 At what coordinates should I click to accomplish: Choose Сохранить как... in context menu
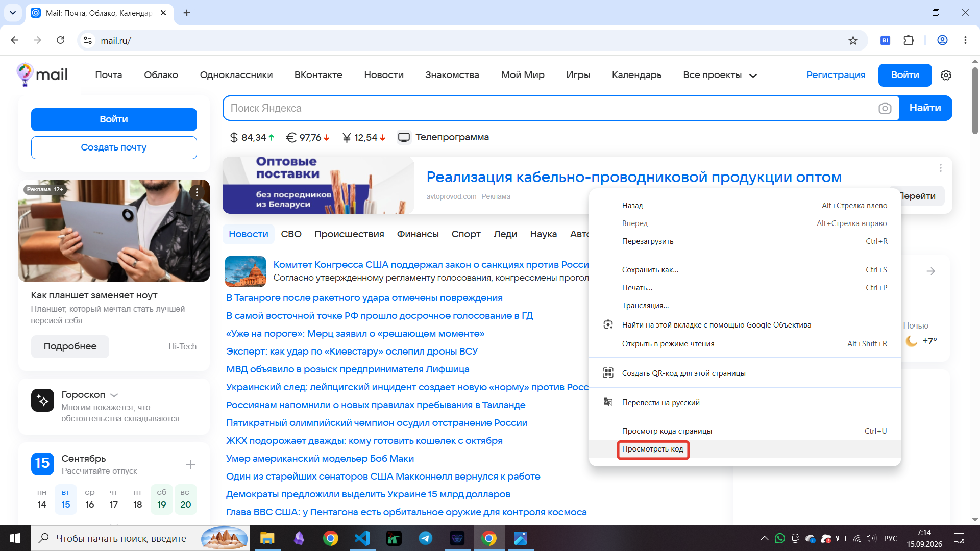pos(745,270)
